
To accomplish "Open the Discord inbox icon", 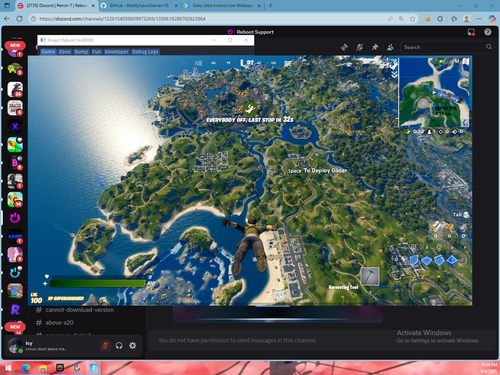I will [471, 32].
